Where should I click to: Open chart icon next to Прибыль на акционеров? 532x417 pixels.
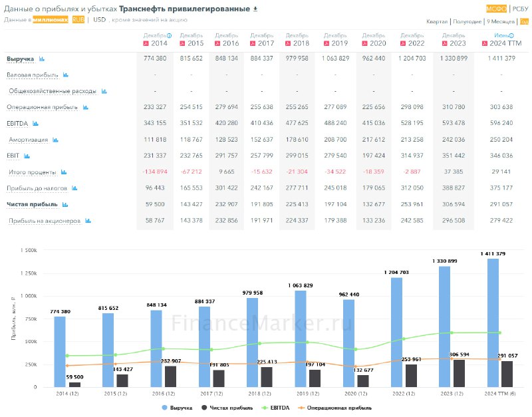point(88,221)
